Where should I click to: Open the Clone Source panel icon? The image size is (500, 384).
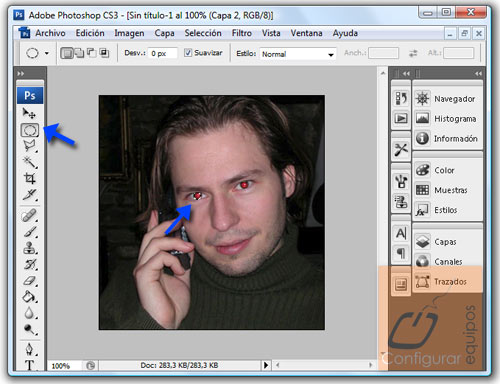pyautogui.click(x=401, y=202)
